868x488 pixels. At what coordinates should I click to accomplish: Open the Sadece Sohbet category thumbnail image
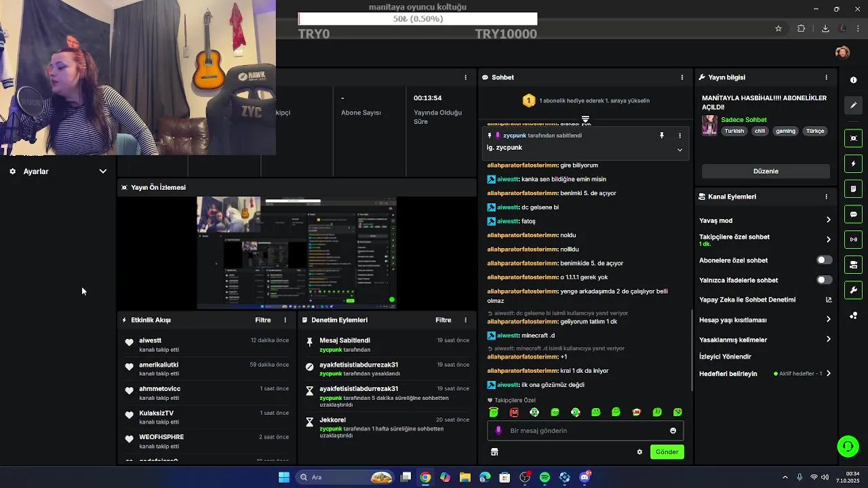pos(709,125)
